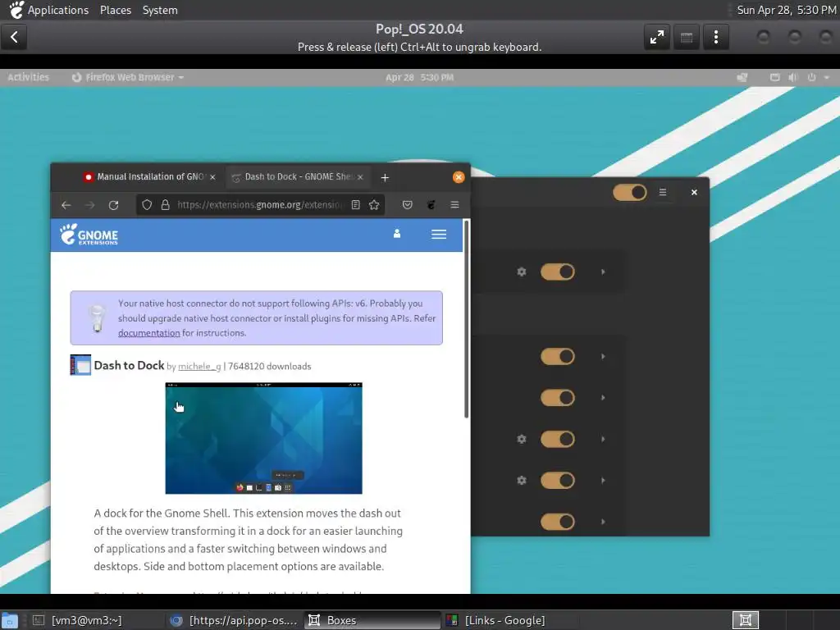Open the GNOME Extensions site hamburger menu

tap(439, 234)
